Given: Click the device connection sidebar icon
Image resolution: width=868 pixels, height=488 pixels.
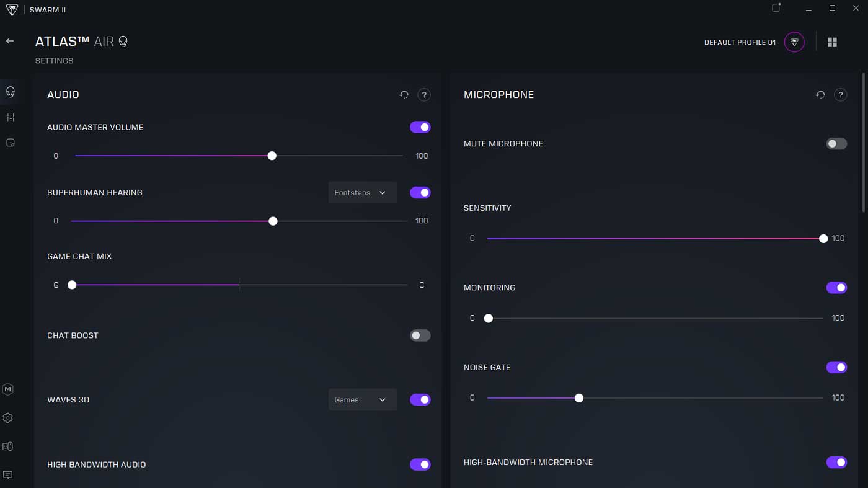Looking at the screenshot, I should pyautogui.click(x=8, y=446).
